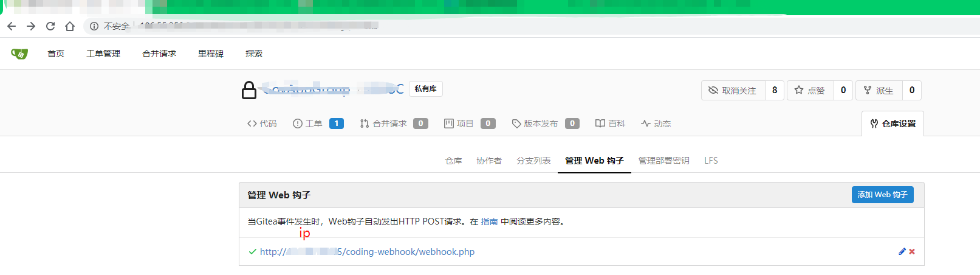Open watchers count 8

pyautogui.click(x=775, y=90)
